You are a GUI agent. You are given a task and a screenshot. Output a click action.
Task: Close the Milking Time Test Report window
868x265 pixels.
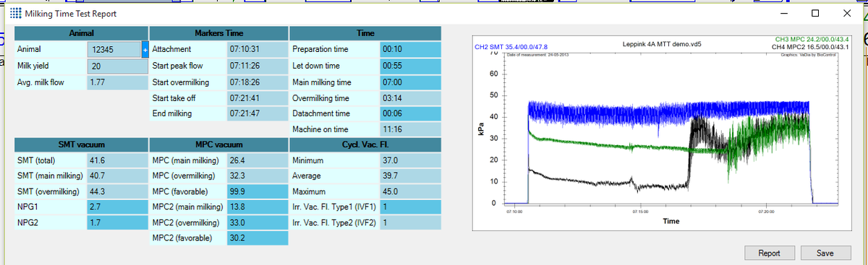848,14
